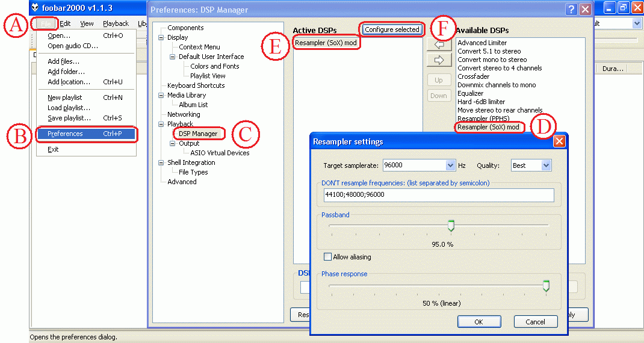The width and height of the screenshot is (644, 343).
Task: Select ASIO Virtual Devices tree item
Action: [x=220, y=153]
